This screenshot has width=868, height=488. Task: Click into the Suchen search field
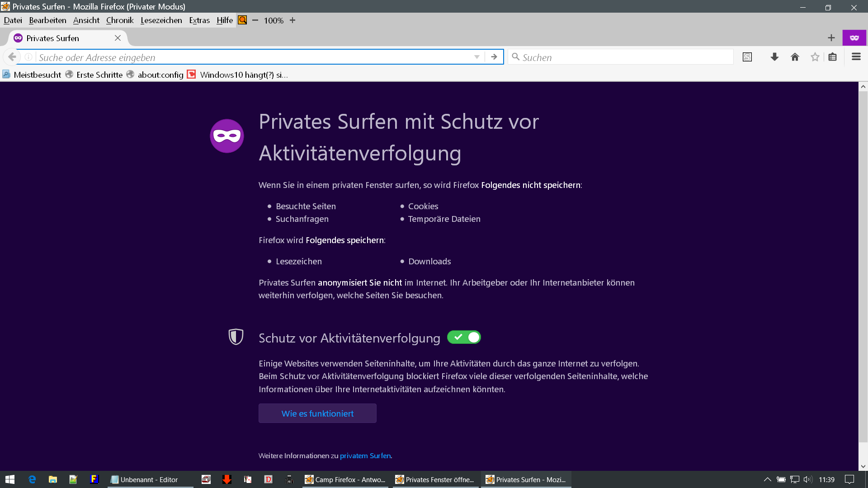[x=624, y=57]
